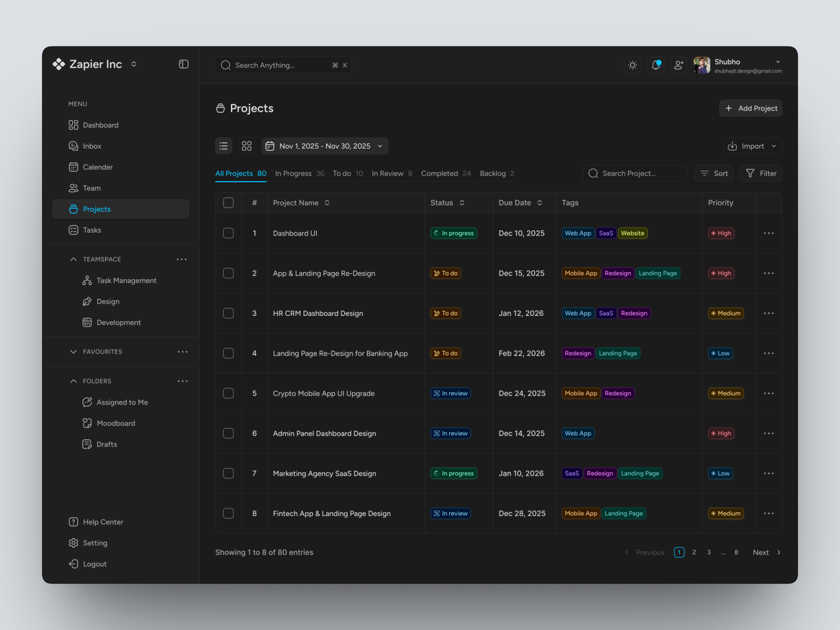Click the Search Project input field
Image resolution: width=840 pixels, height=630 pixels.
pos(634,173)
